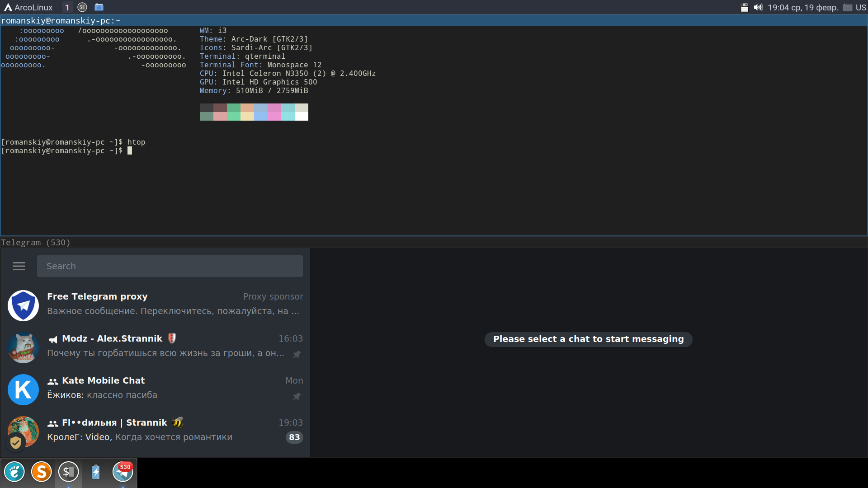Viewport: 868px width, 488px height.
Task: Click group icon beside Fl••дильня title
Action: pyautogui.click(x=53, y=423)
